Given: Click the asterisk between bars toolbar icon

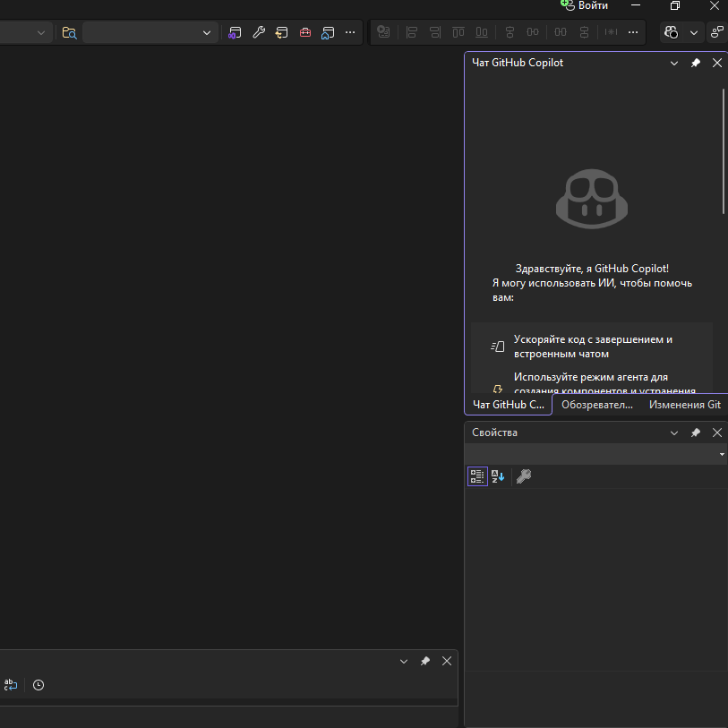Looking at the screenshot, I should coord(611,32).
